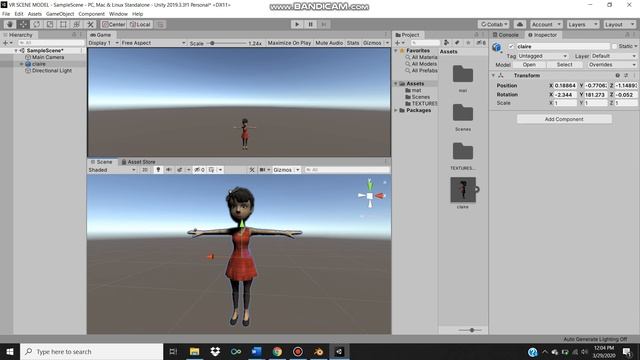Open the Assets menu

tap(35, 14)
